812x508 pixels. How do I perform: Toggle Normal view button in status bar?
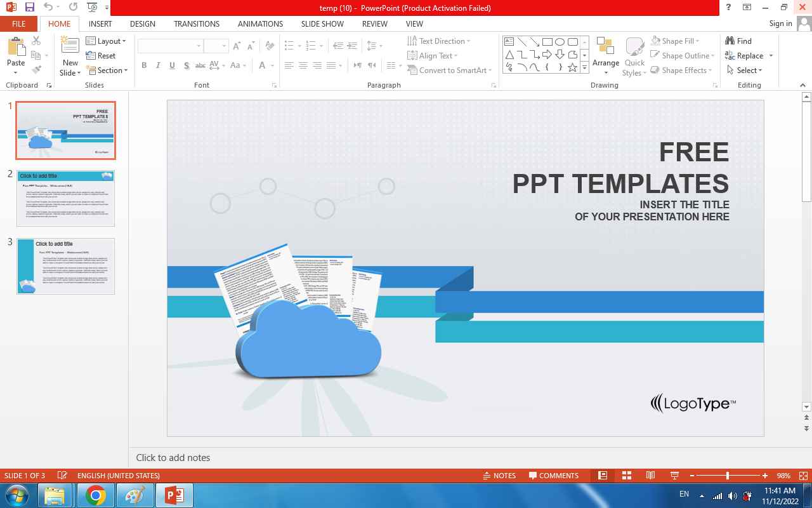[603, 476]
